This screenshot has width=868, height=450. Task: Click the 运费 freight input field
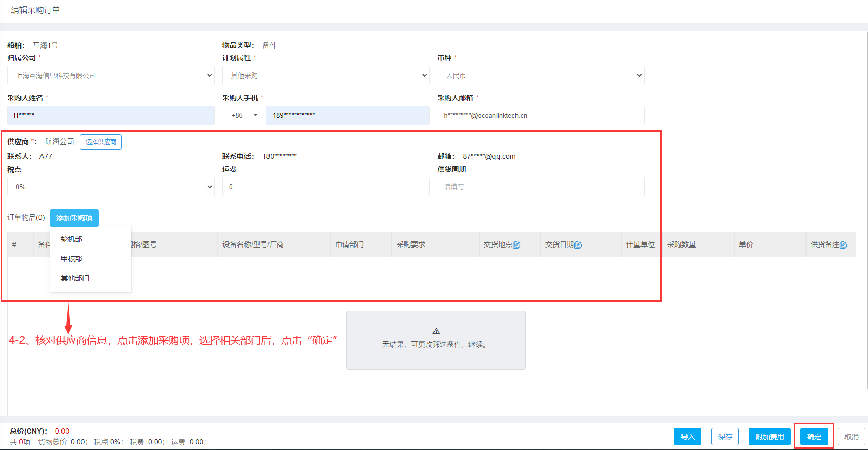pyautogui.click(x=326, y=187)
